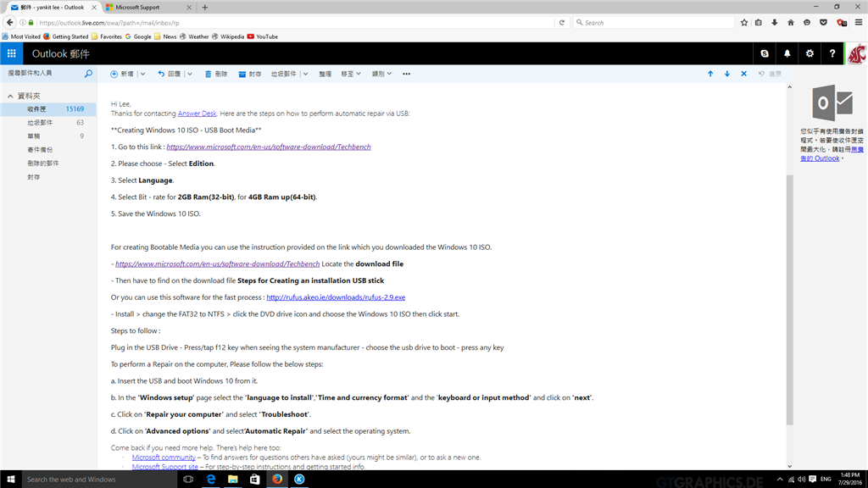
Task: Open Skype from the Outlook header
Action: [x=765, y=53]
